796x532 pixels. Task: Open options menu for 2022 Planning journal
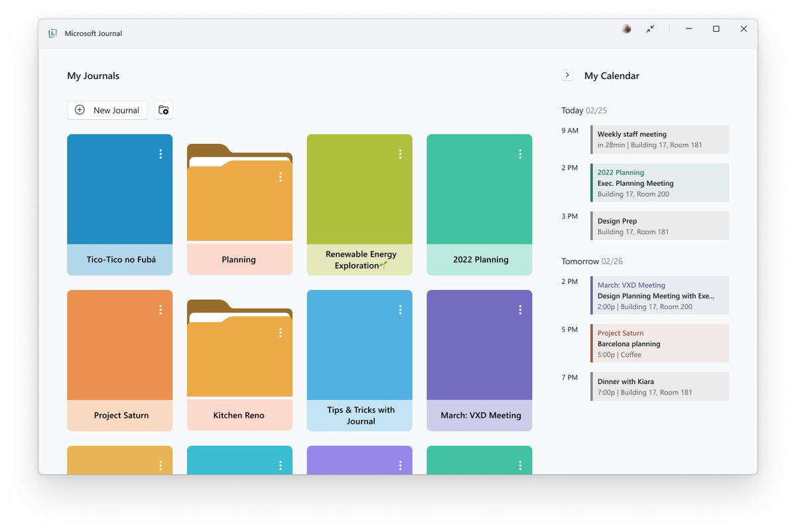pos(520,154)
